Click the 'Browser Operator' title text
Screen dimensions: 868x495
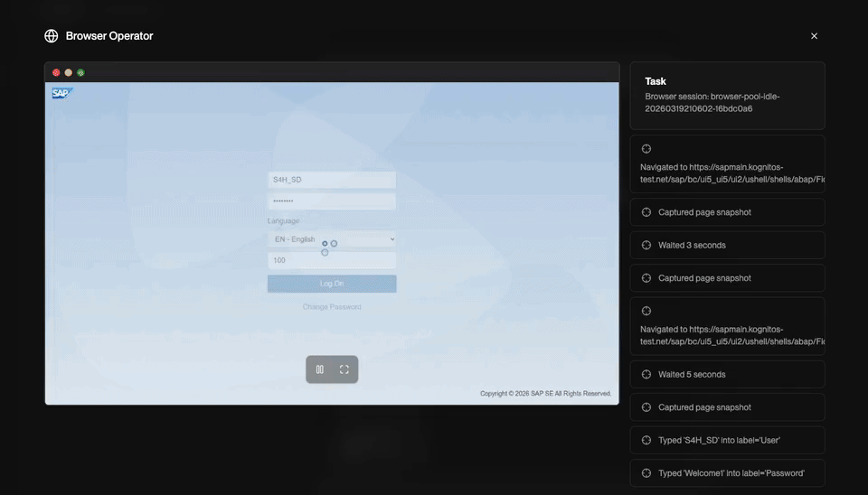point(109,36)
